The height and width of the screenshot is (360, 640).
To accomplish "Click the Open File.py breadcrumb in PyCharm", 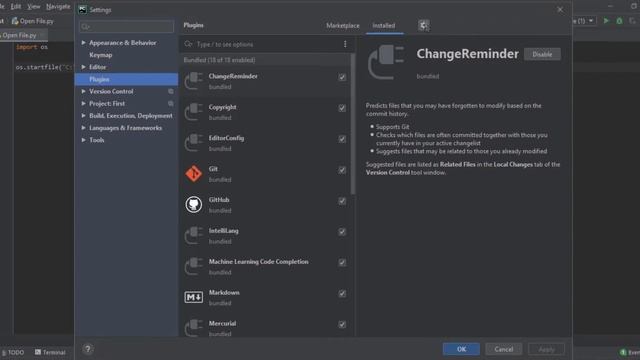I will [x=33, y=21].
